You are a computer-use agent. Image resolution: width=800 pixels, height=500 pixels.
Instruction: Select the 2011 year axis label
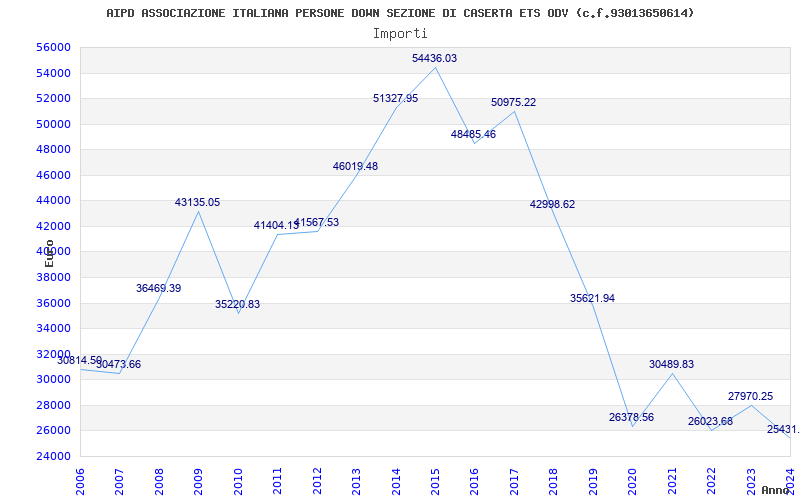point(278,482)
